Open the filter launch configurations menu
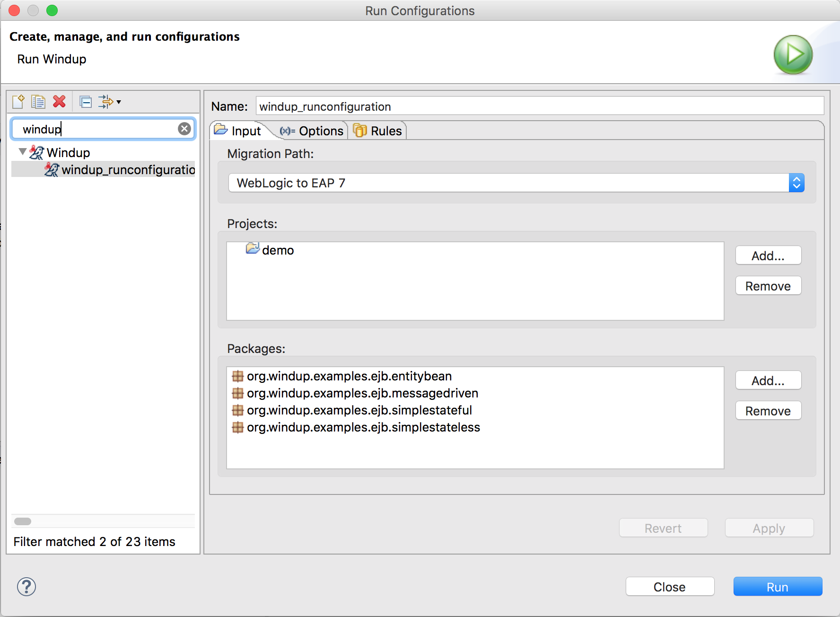 (110, 102)
